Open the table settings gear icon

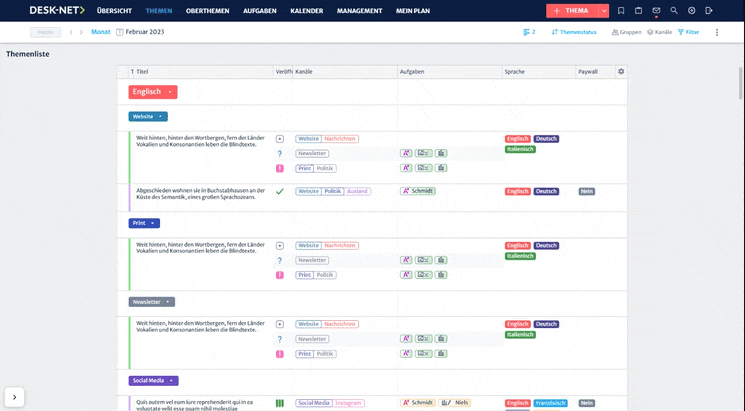(621, 71)
